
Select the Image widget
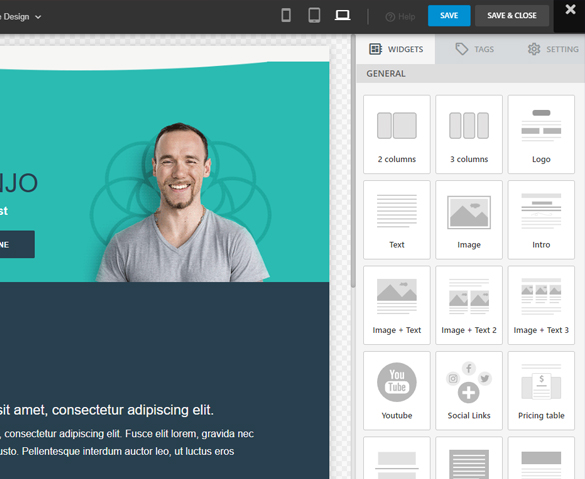pos(469,220)
